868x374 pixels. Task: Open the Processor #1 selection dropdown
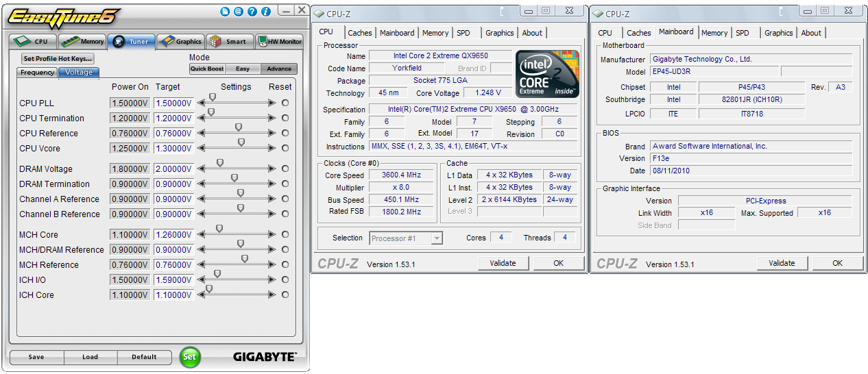pyautogui.click(x=406, y=238)
